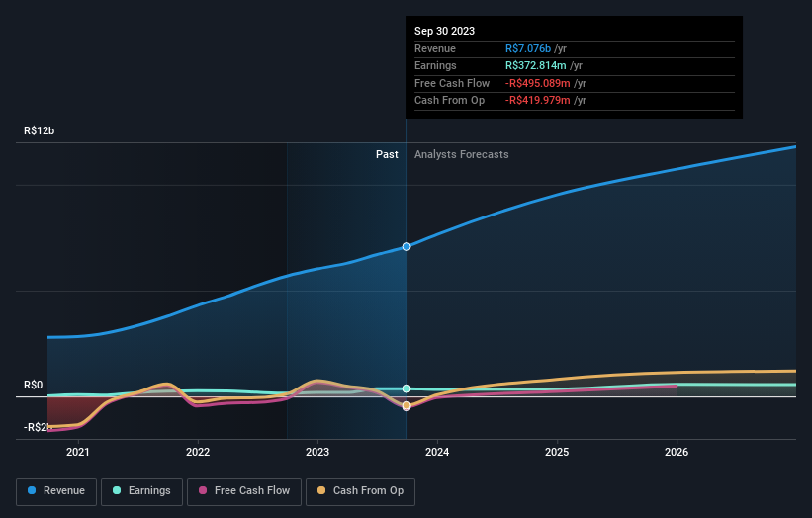Click the Earnings data point marker on teal line

point(406,388)
